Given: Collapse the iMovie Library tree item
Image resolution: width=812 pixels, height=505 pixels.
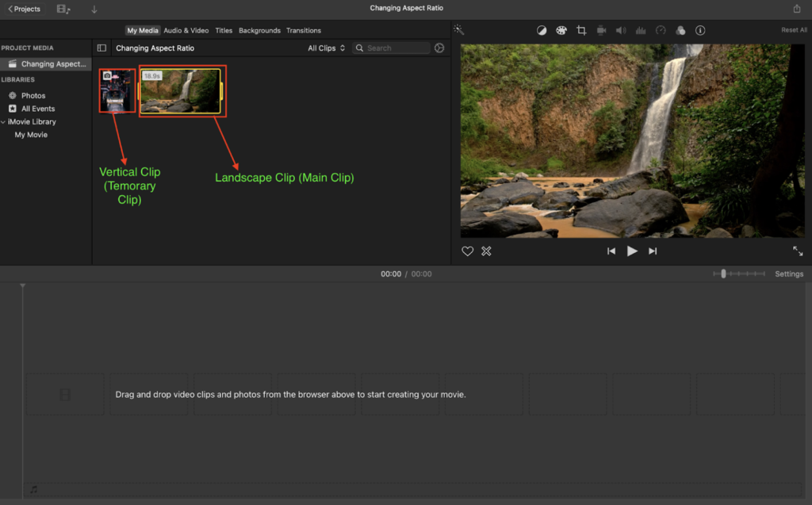Looking at the screenshot, I should [4, 122].
